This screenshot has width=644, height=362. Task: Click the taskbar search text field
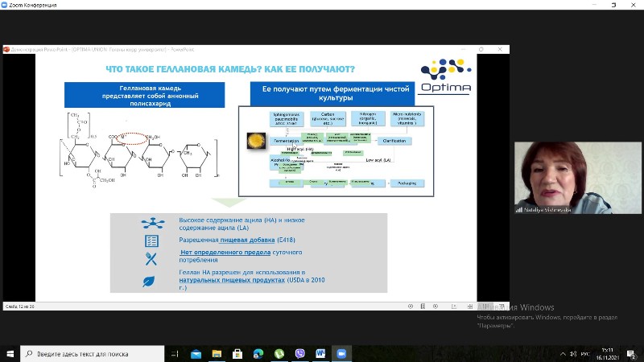click(93, 354)
